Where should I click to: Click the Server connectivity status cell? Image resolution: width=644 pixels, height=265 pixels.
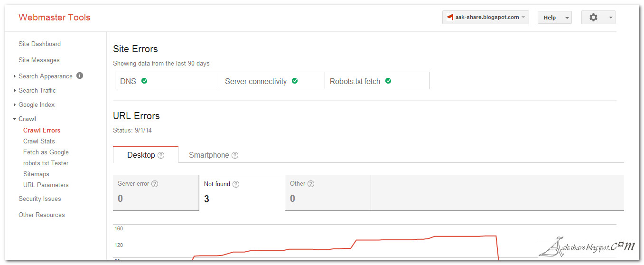coord(272,81)
